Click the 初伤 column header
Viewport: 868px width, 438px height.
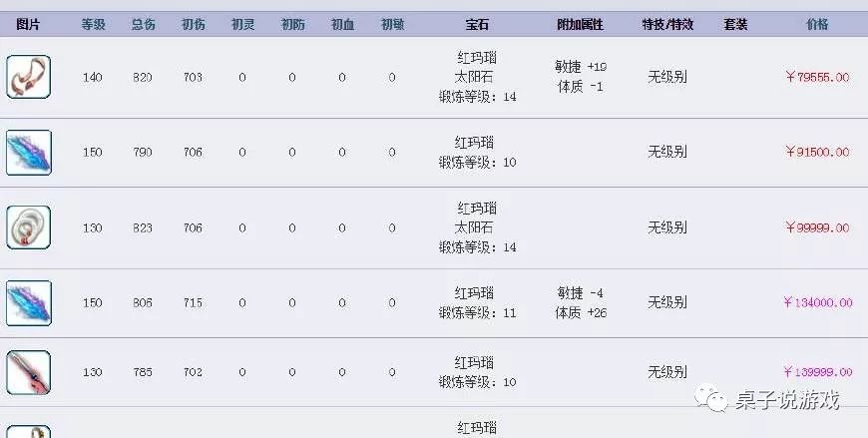coord(193,24)
